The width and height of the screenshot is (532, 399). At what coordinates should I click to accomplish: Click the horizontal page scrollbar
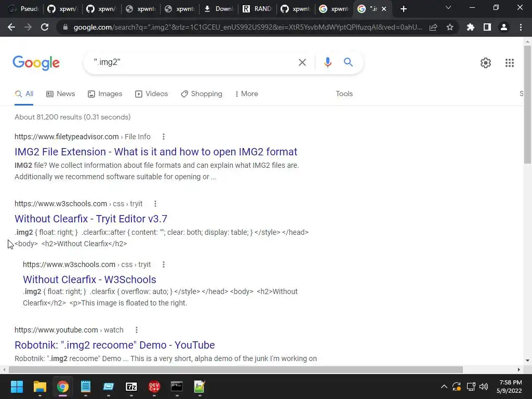point(236,369)
